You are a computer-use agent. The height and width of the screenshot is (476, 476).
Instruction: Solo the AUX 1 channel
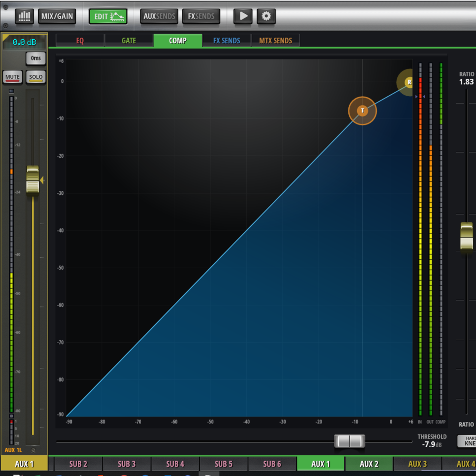tap(36, 77)
